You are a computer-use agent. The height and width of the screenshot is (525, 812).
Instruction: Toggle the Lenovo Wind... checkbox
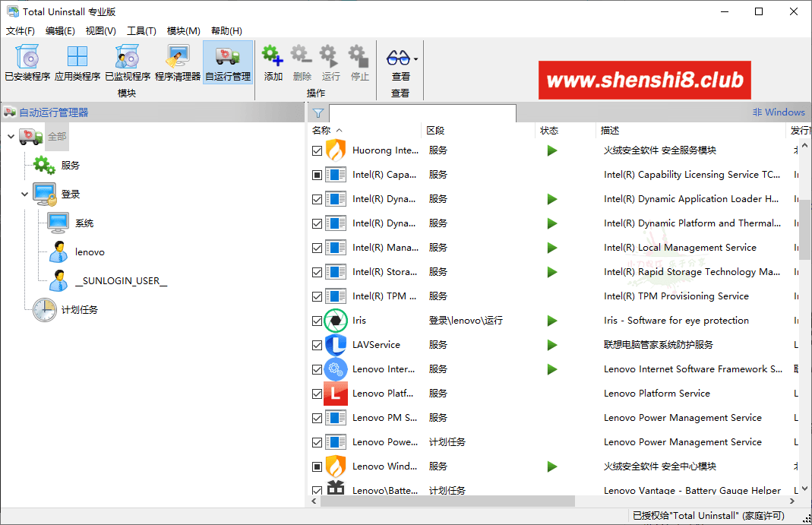pyautogui.click(x=318, y=467)
